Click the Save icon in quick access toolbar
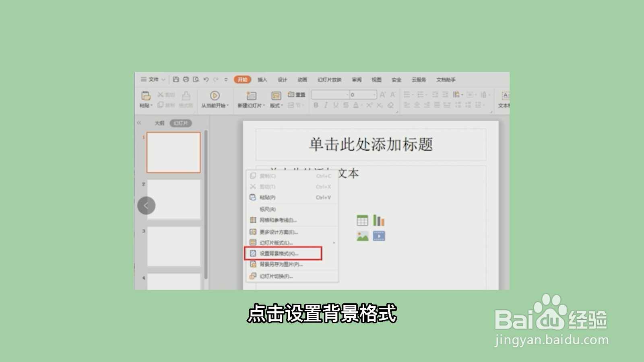 [x=175, y=80]
